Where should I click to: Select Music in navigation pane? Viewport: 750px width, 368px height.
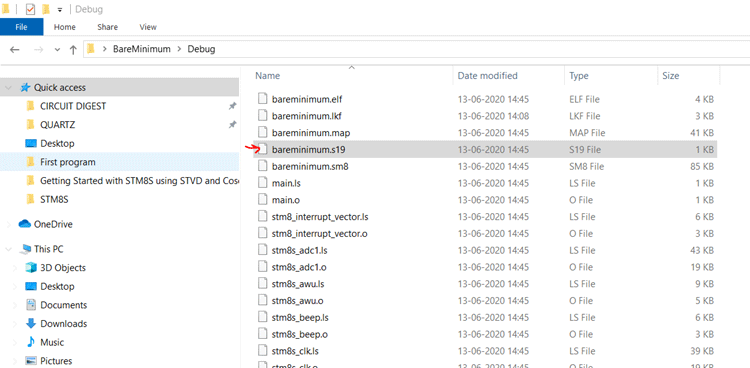coord(52,342)
